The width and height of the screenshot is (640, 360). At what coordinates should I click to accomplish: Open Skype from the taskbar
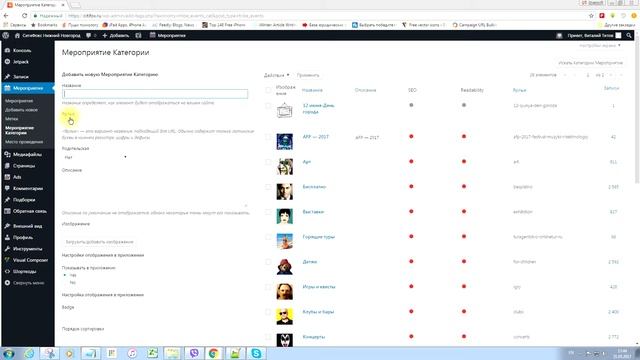[256, 353]
